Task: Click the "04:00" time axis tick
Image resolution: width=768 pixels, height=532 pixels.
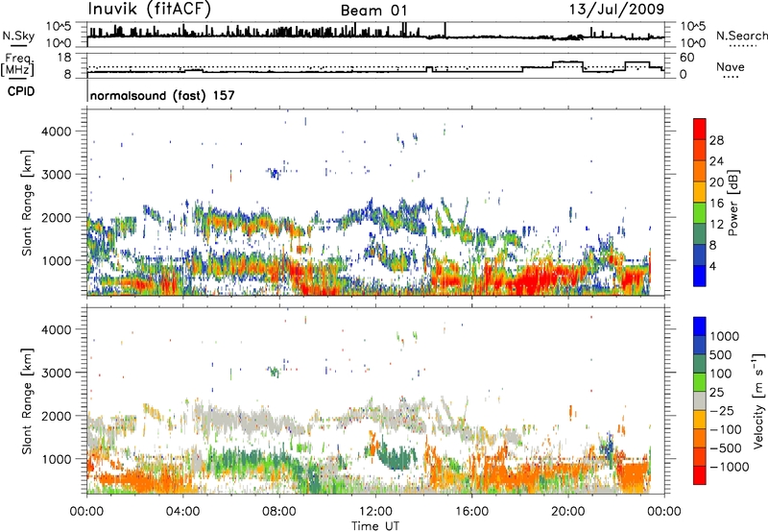Action: (183, 512)
